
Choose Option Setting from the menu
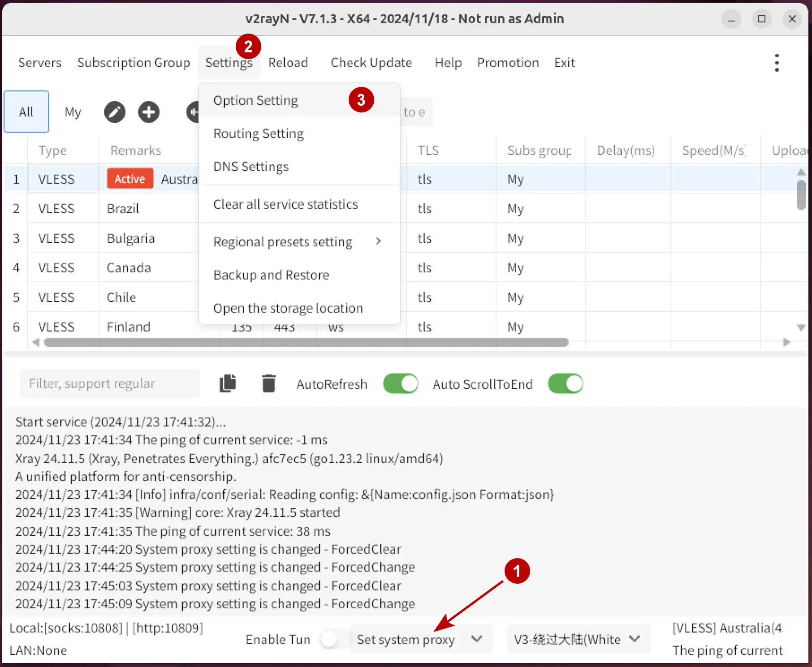point(298,100)
